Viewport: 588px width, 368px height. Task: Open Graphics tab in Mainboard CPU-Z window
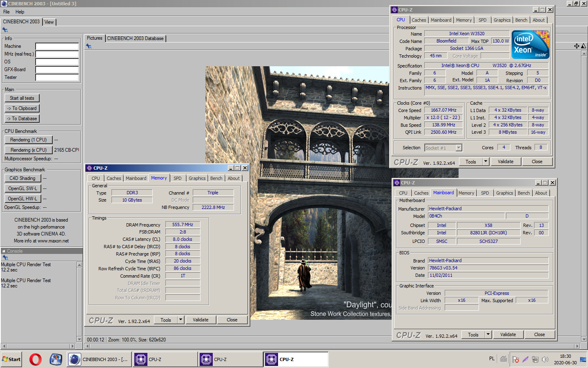tap(504, 193)
